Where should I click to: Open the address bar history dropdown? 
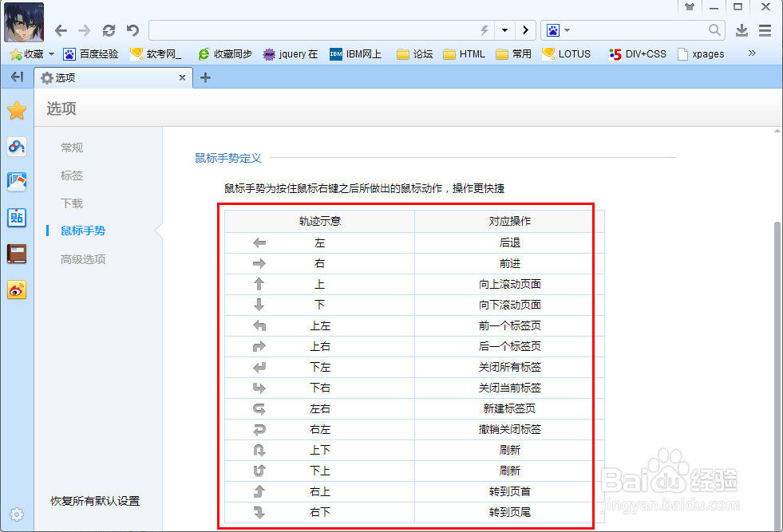tap(505, 30)
